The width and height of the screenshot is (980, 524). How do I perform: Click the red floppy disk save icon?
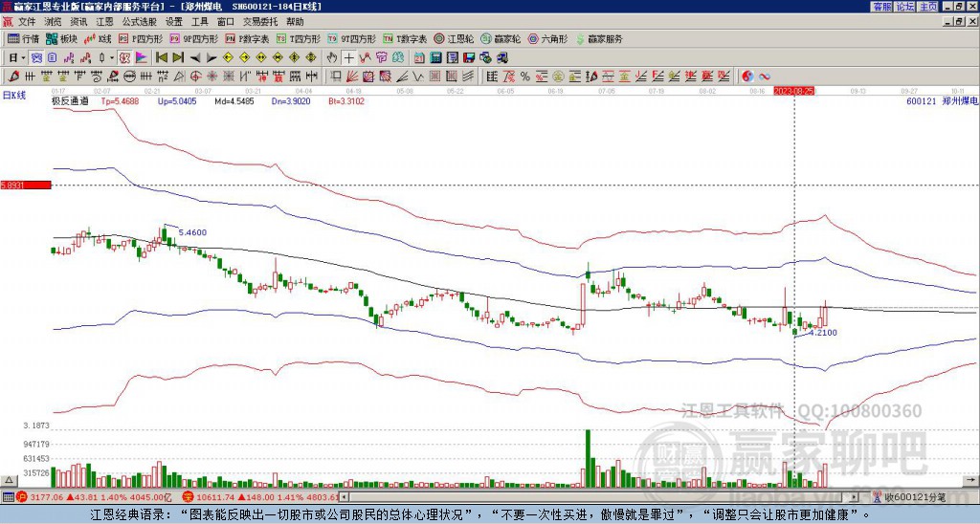coord(469,58)
